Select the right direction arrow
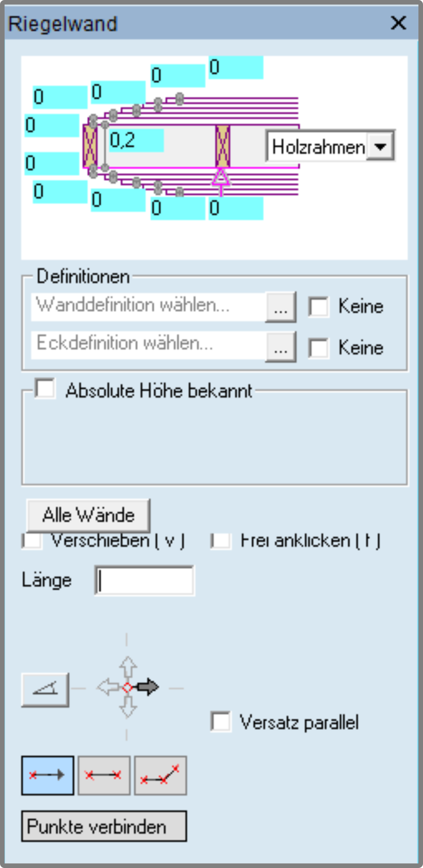Image resolution: width=423 pixels, height=868 pixels. point(148,687)
